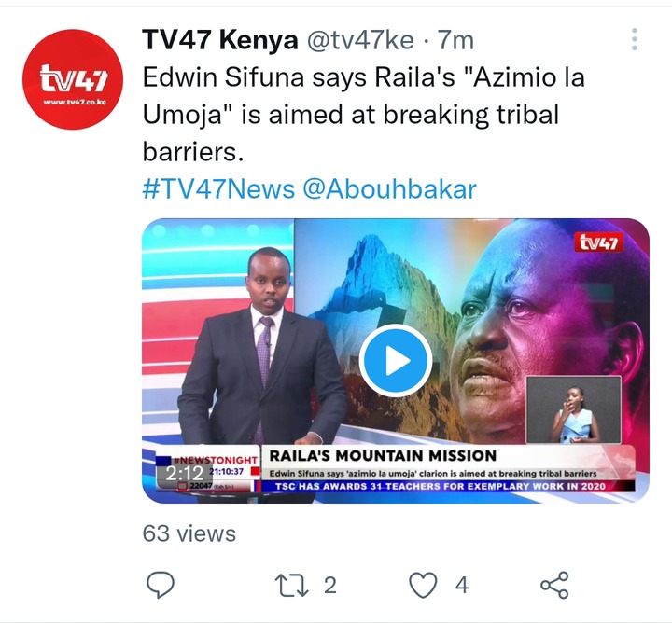Reply to the tweet with the comment icon
This screenshot has height=623, width=672.
161,585
